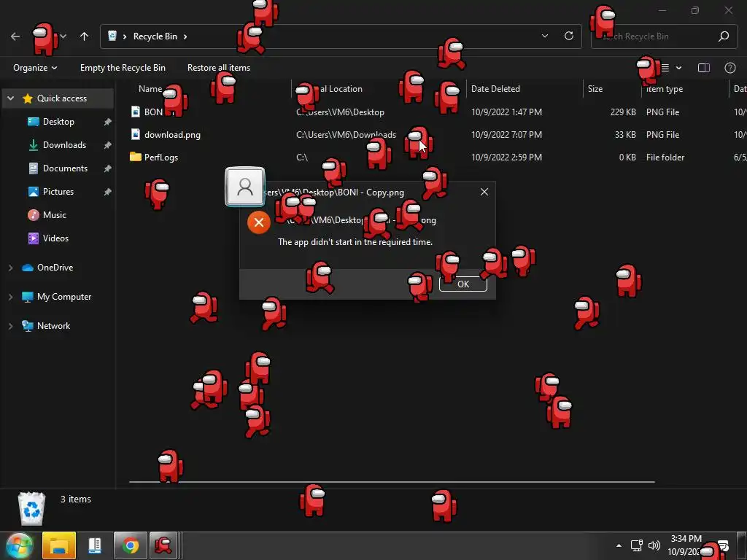Viewport: 747px width, 560px height.
Task: Unpin Downloads using its pin icon
Action: pos(108,145)
